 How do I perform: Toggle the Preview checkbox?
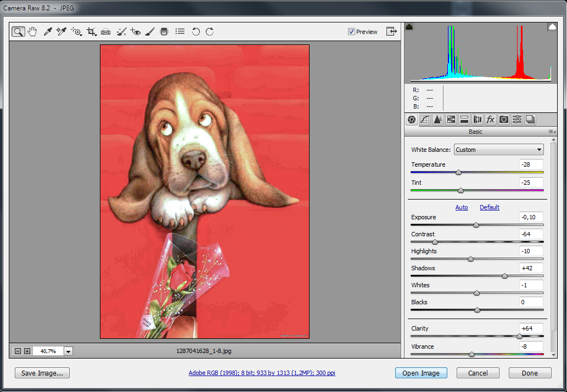pos(351,32)
